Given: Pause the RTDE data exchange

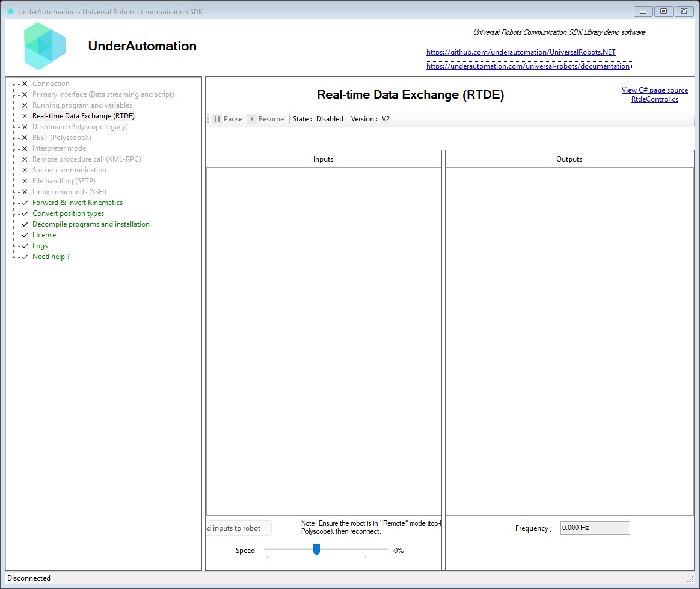Looking at the screenshot, I should [228, 119].
